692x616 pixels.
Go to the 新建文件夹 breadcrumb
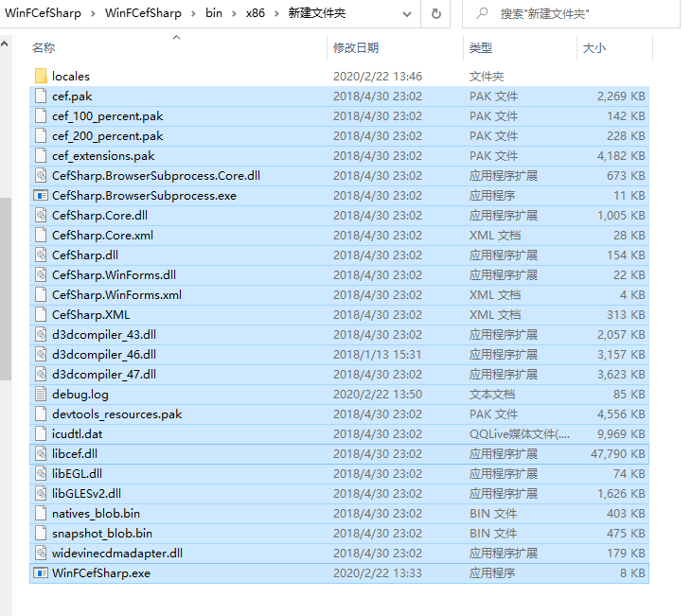317,13
